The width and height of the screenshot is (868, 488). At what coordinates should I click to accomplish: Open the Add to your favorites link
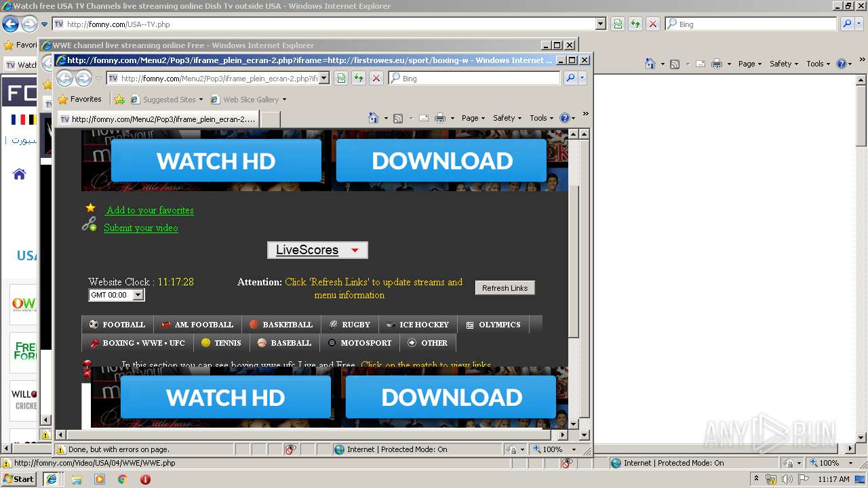(x=150, y=210)
